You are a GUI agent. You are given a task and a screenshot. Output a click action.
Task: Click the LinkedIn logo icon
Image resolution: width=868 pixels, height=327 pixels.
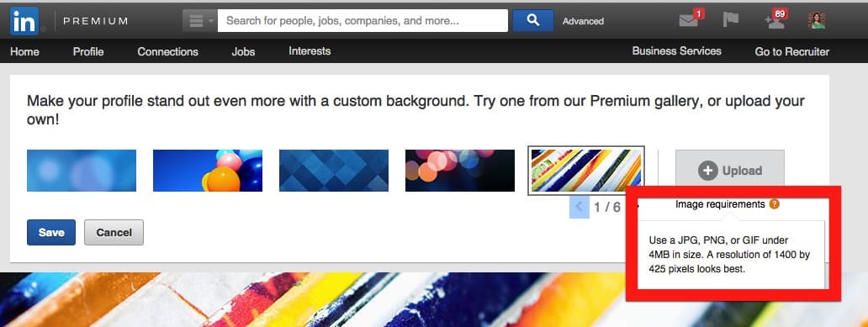24,21
